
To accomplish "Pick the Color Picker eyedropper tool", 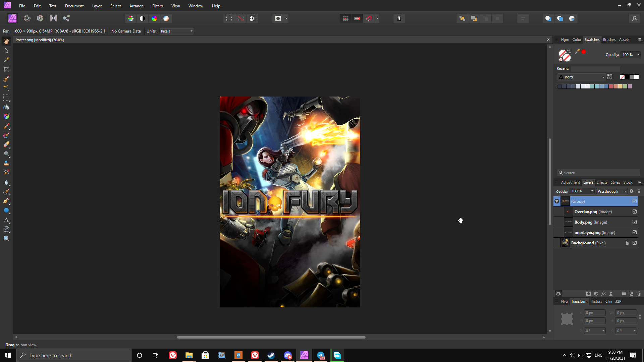I will 6,60.
